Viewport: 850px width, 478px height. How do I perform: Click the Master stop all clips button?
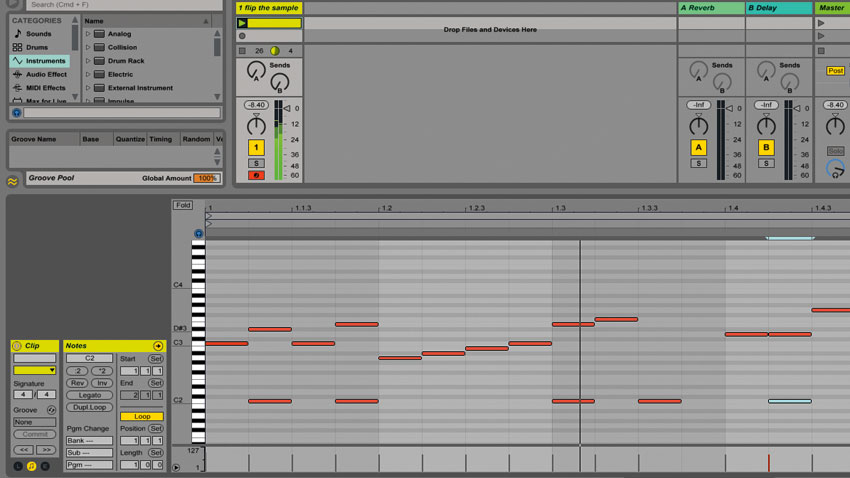[821, 51]
